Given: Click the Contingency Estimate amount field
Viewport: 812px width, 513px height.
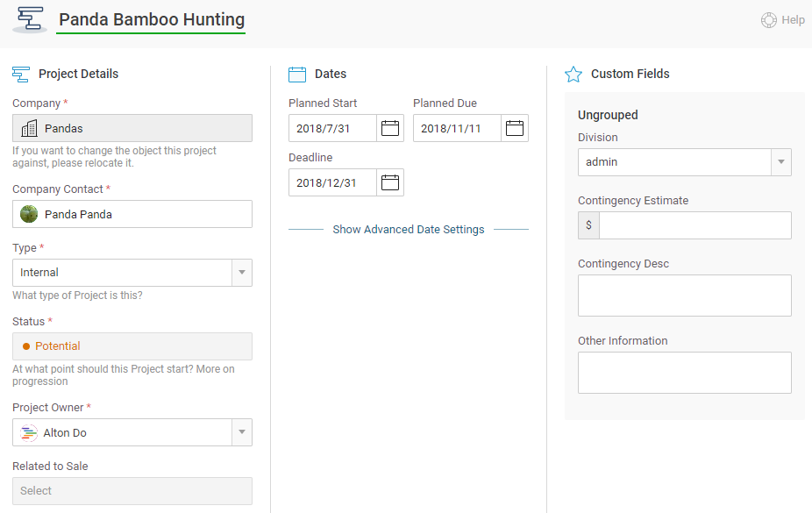Looking at the screenshot, I should click(x=694, y=225).
